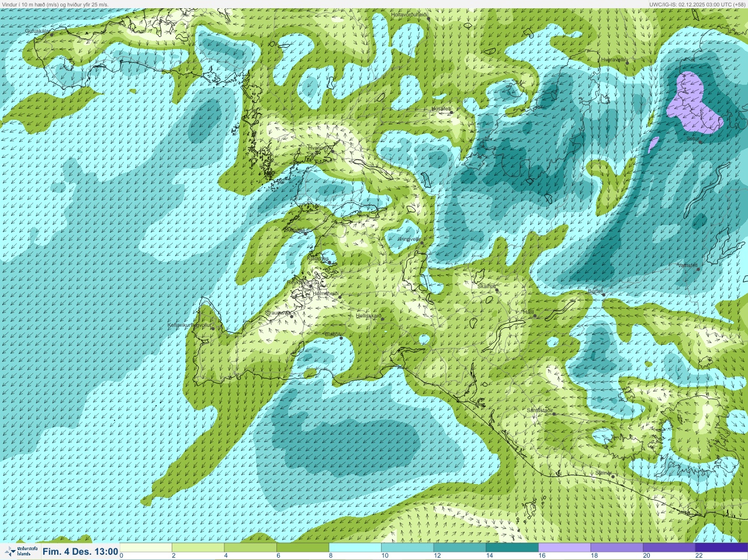This screenshot has width=748, height=560.
Task: Click the Holtavörðuheiði station label
Action: (409, 13)
